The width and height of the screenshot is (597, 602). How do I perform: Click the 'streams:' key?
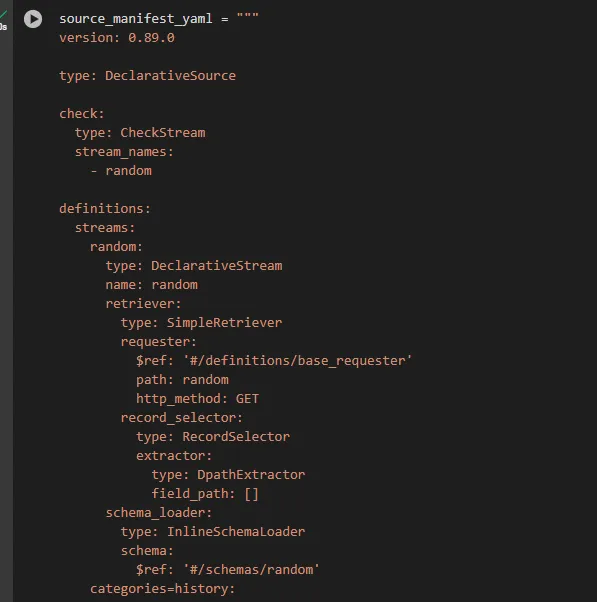pos(105,228)
